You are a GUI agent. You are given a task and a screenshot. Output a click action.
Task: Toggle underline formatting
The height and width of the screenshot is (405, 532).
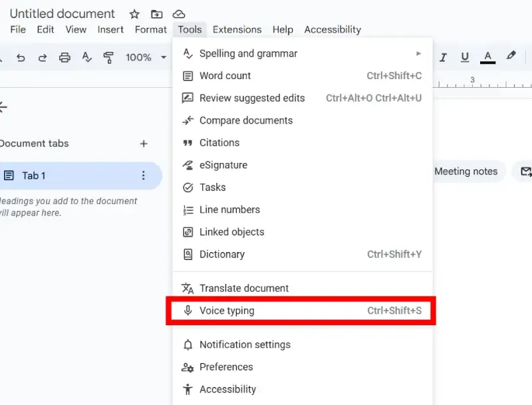pyautogui.click(x=465, y=57)
